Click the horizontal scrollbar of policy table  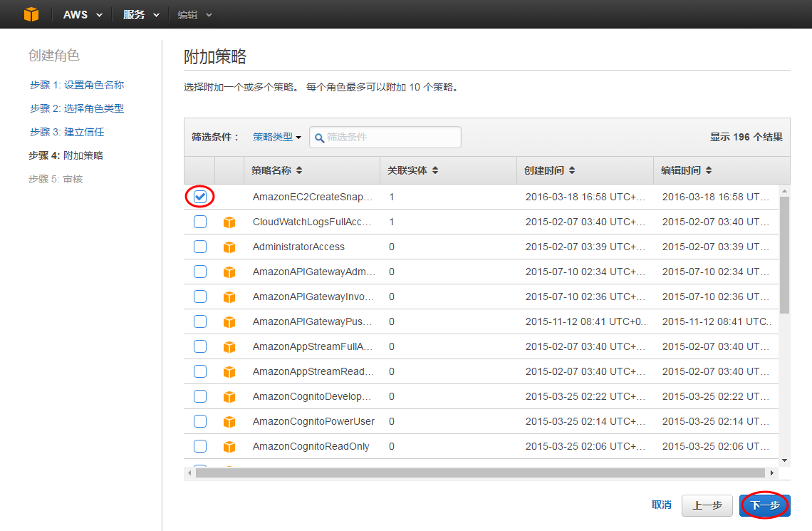click(x=480, y=473)
